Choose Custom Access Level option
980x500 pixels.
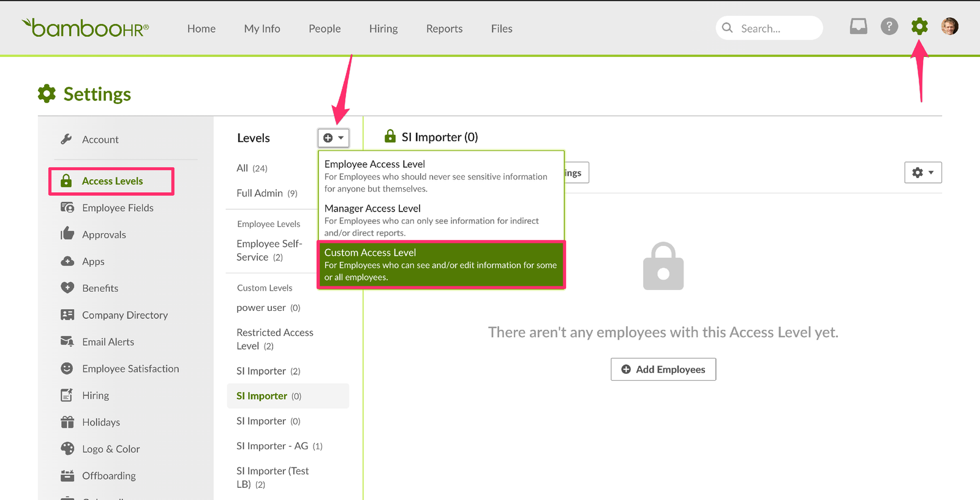[x=441, y=264]
